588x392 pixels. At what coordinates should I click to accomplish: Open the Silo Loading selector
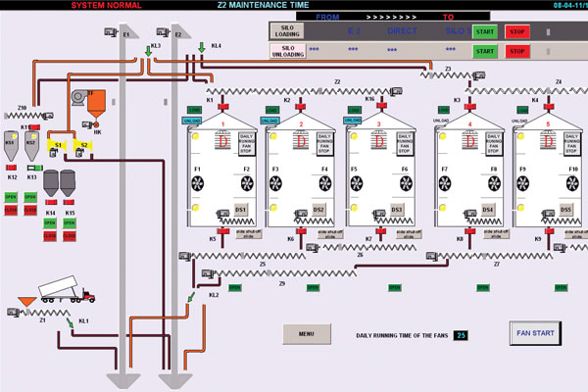tap(288, 31)
